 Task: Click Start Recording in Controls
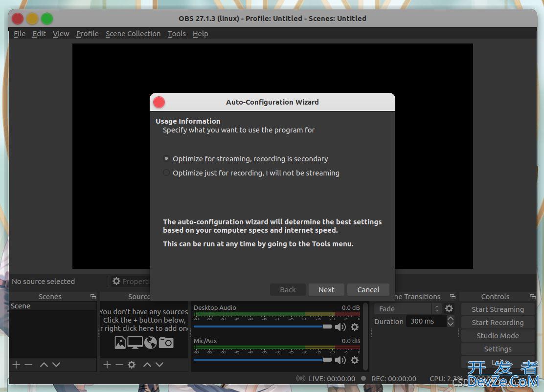(x=498, y=322)
